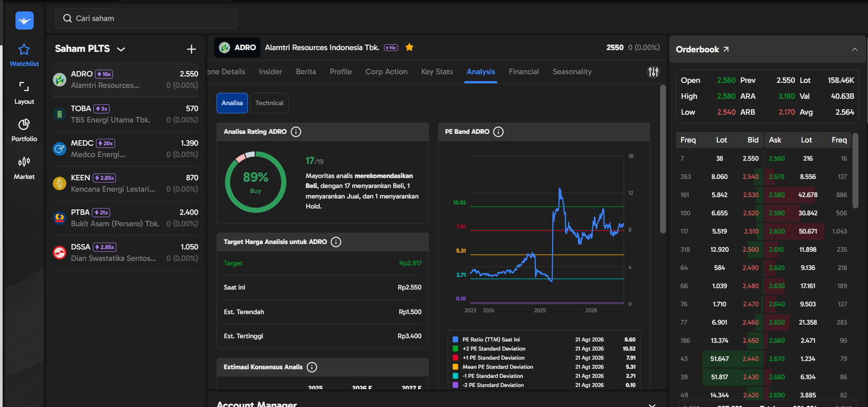Click ask price 2.600 in orderbook
The height and width of the screenshot is (407, 868).
[777, 231]
